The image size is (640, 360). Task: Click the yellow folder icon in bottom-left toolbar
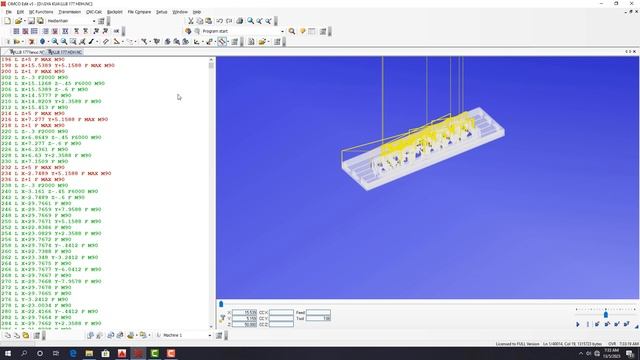[x=26, y=336]
